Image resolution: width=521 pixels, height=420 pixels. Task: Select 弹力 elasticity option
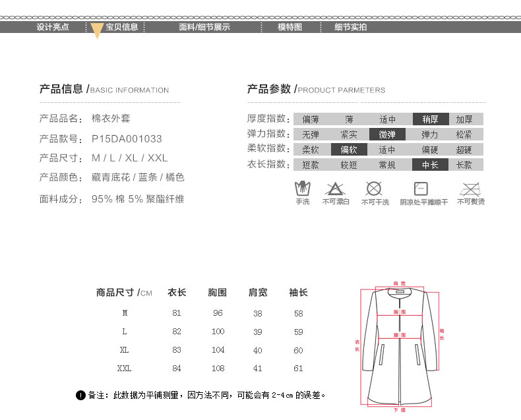[429, 135]
